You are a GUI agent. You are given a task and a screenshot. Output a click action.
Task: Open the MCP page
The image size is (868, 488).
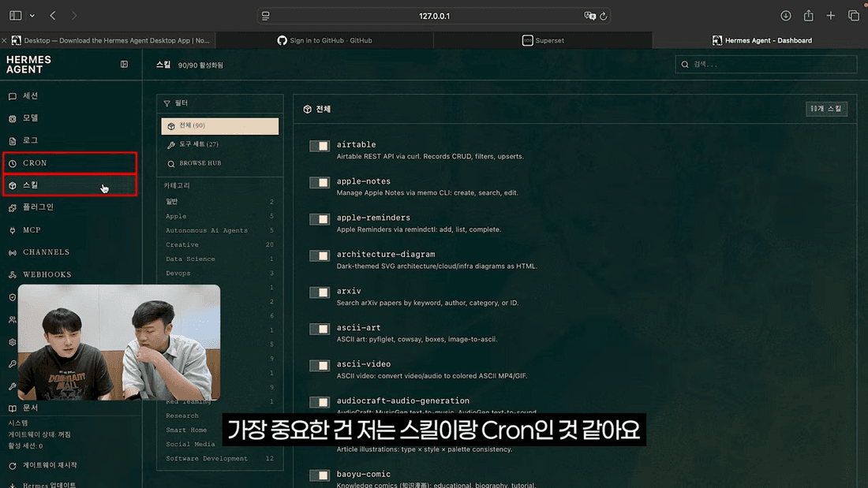click(32, 229)
